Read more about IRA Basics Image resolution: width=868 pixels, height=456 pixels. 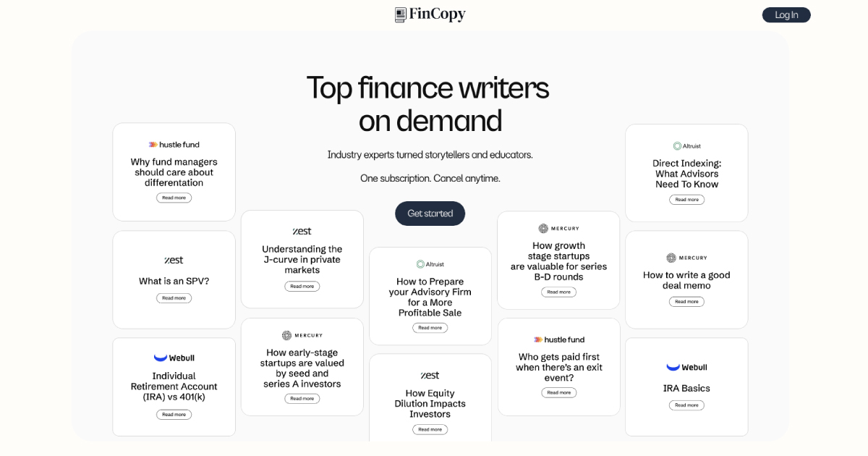[686, 405]
